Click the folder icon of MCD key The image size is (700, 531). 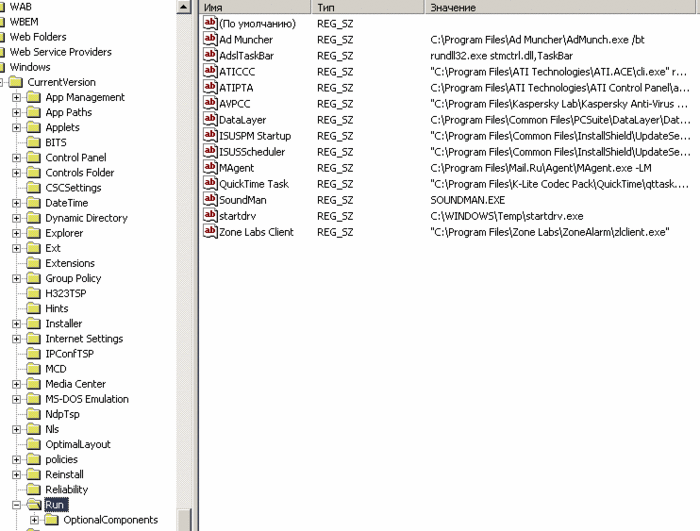[33, 369]
